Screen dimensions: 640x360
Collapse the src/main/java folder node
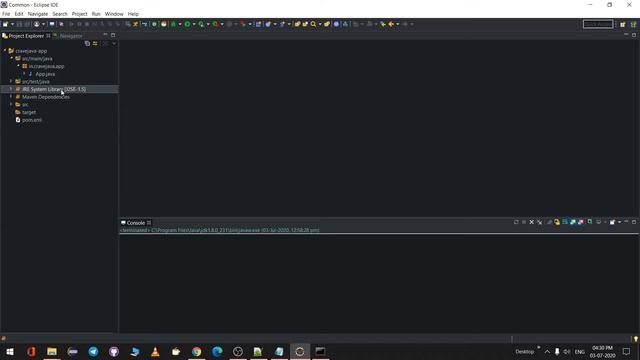pyautogui.click(x=11, y=58)
